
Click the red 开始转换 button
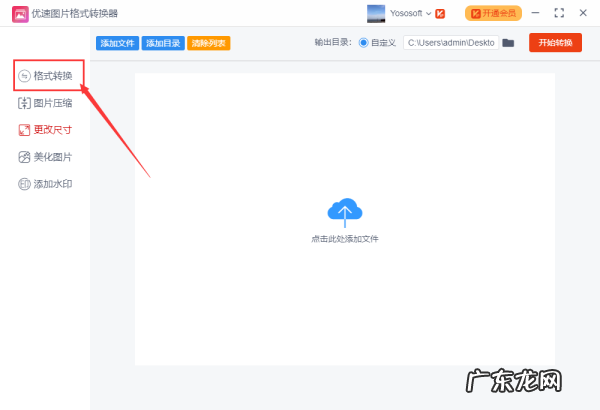(555, 42)
